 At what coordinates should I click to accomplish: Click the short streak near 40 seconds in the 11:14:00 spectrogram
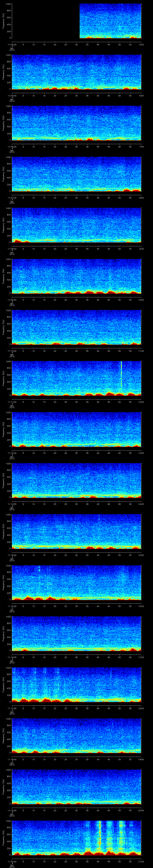(99, 518)
